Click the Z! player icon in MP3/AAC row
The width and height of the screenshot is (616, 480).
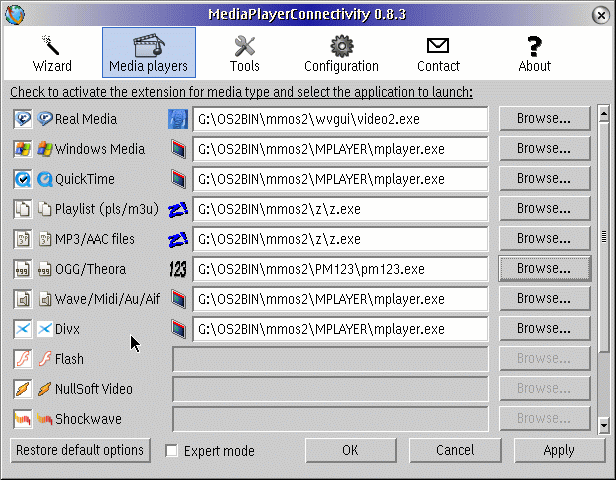(178, 240)
